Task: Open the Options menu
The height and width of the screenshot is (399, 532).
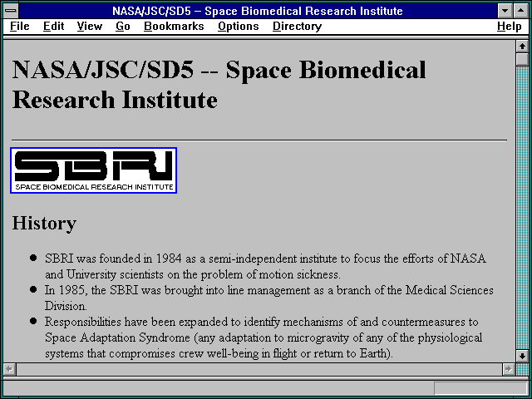Action: 239,26
